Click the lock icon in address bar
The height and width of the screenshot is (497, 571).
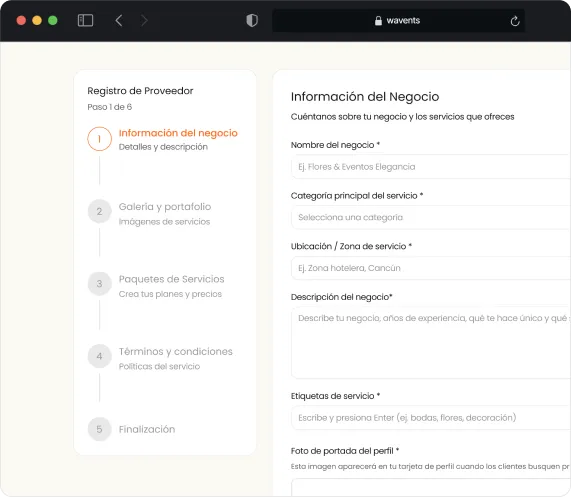pos(378,21)
